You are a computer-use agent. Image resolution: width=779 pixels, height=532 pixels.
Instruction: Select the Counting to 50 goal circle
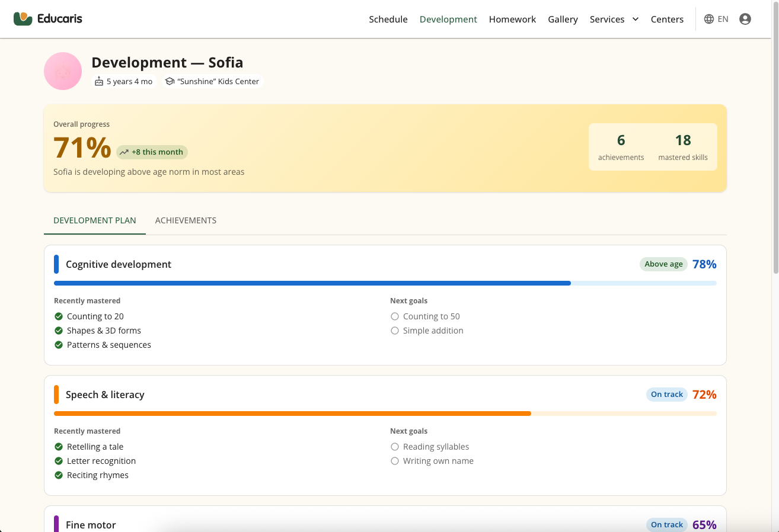[395, 316]
